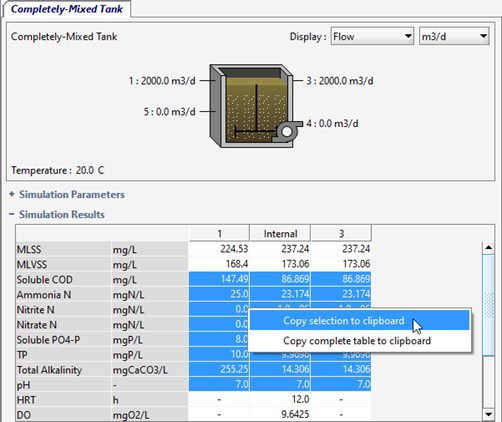The image size is (502, 422).
Task: Click the pump icon on tank
Action: point(287,131)
